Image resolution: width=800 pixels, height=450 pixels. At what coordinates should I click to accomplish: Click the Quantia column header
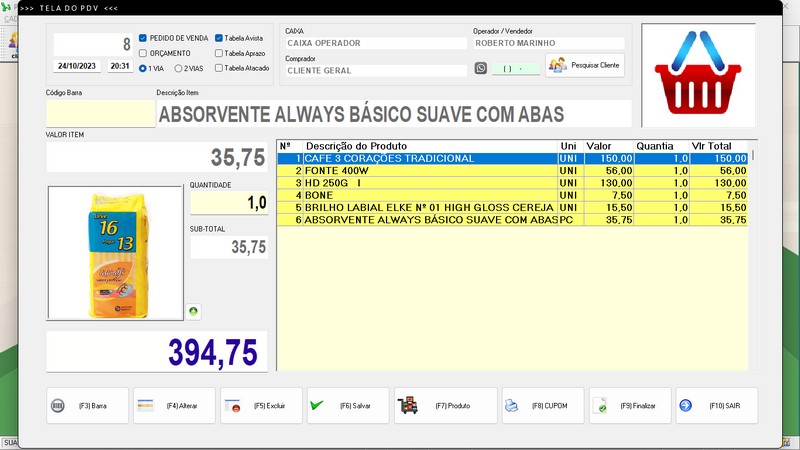click(x=661, y=146)
